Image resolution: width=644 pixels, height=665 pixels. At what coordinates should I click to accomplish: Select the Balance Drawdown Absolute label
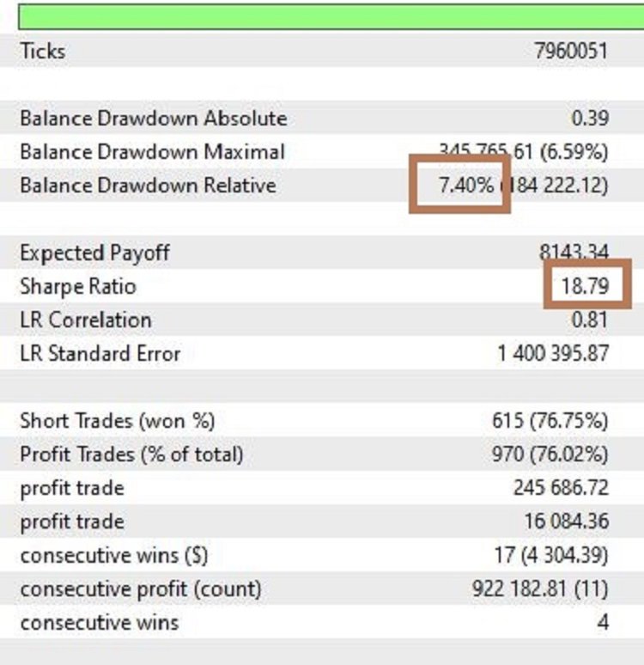(x=153, y=119)
